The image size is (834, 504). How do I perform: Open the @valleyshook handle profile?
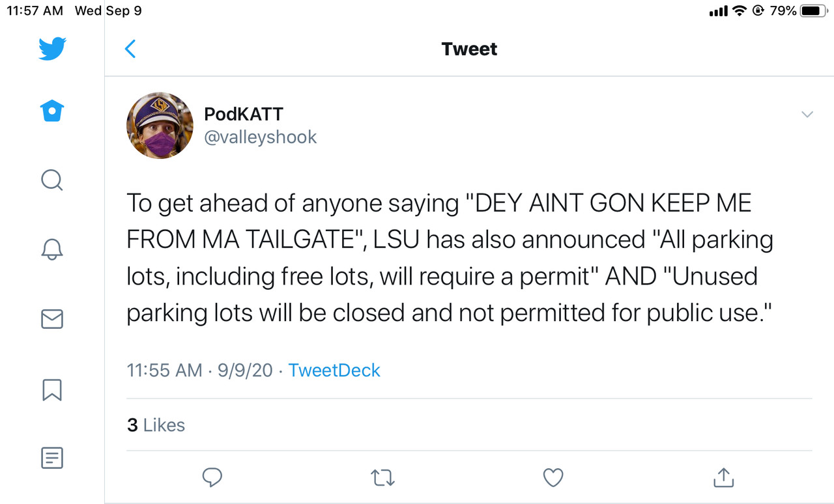tap(261, 137)
